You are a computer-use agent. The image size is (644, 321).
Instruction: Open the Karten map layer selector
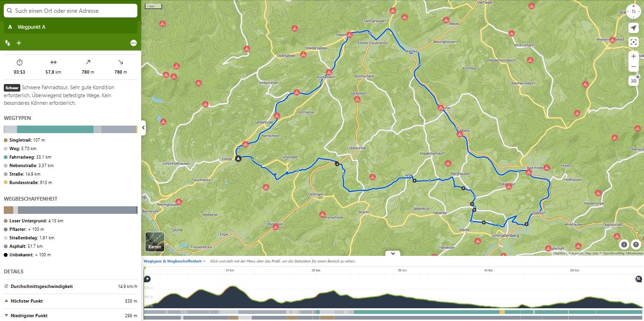155,242
